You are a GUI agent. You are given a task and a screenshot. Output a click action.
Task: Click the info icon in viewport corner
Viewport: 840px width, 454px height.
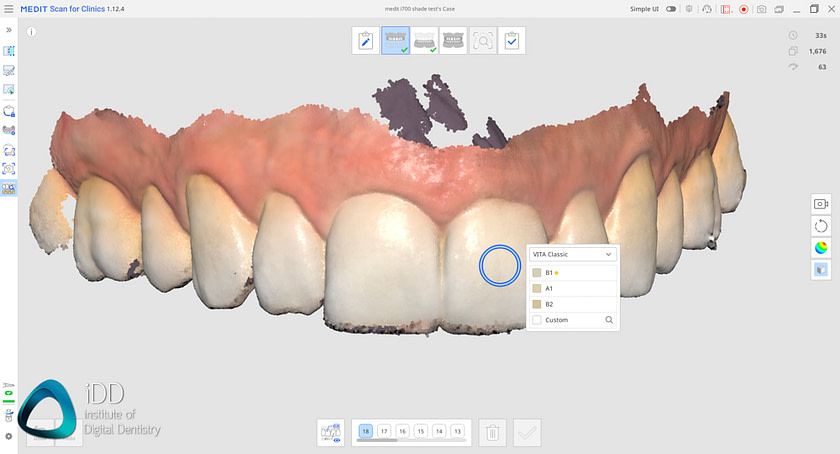click(32, 32)
